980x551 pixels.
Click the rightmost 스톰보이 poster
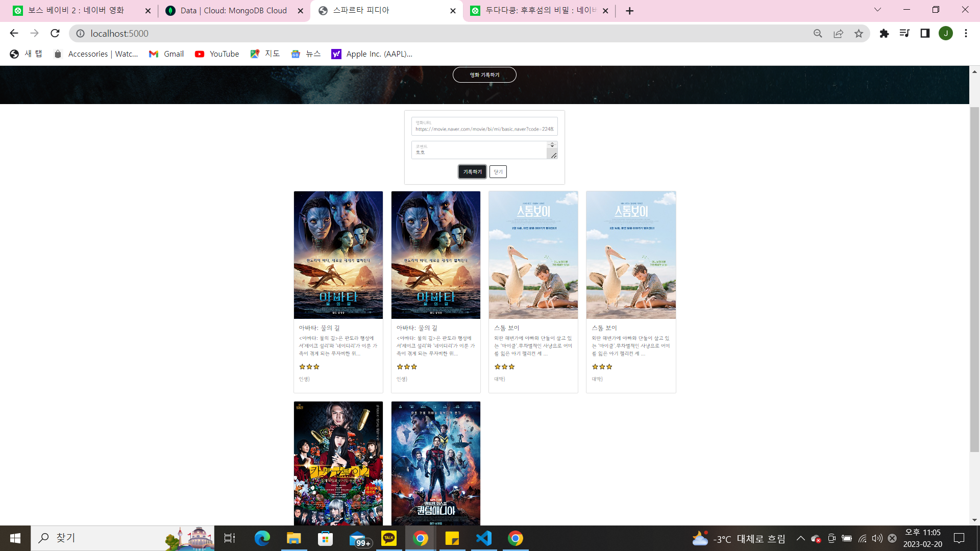(x=631, y=255)
